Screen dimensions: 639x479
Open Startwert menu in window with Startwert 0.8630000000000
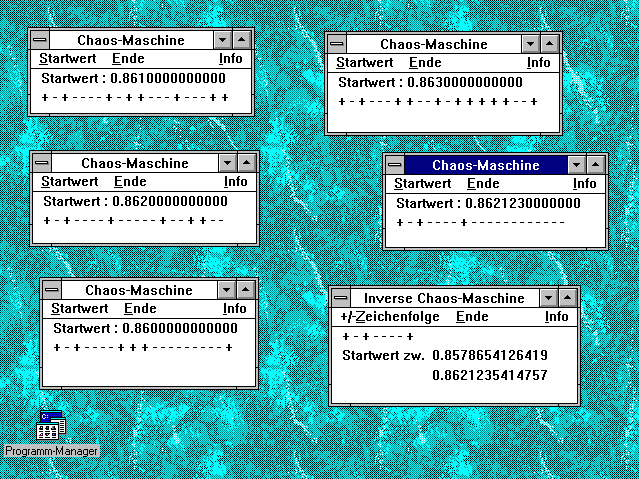363,62
